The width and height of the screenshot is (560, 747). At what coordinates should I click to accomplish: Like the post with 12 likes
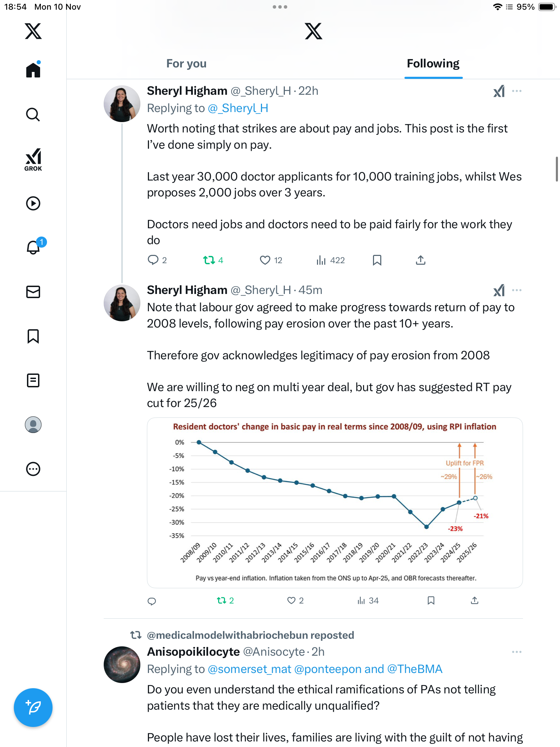point(265,260)
